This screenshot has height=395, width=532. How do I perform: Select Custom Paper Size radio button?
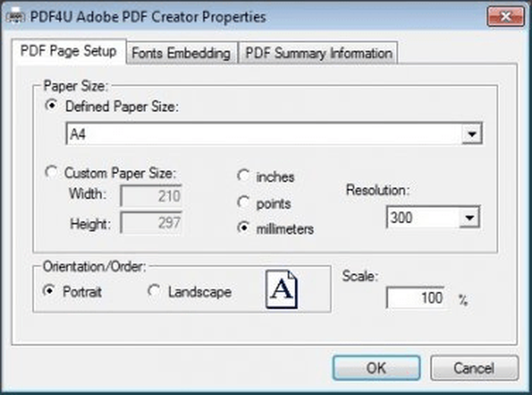pos(51,172)
